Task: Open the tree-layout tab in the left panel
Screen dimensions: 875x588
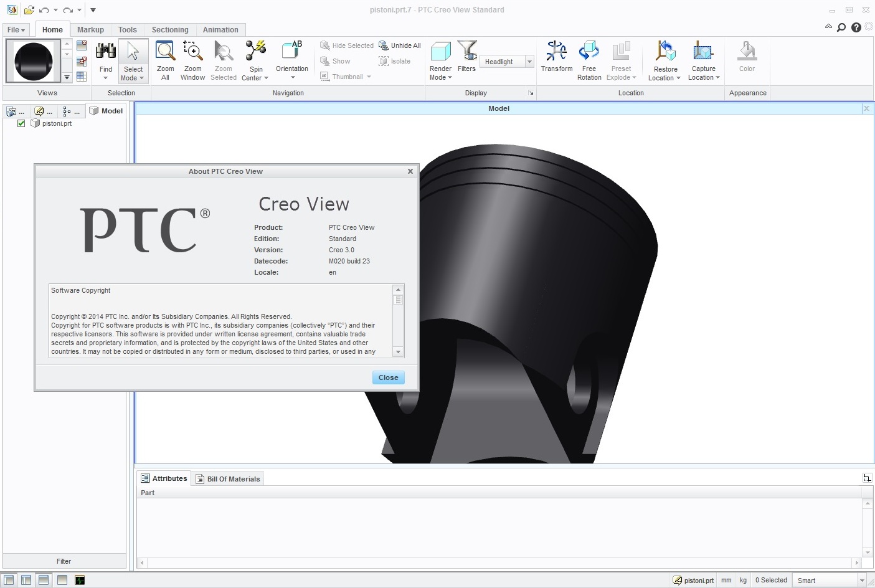Action: click(71, 111)
